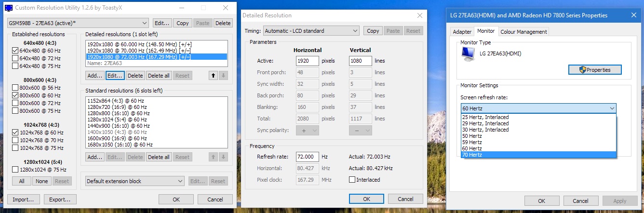Uncheck 1024x768 @ 60 Hz resolution
This screenshot has width=644, height=213.
(x=15, y=133)
